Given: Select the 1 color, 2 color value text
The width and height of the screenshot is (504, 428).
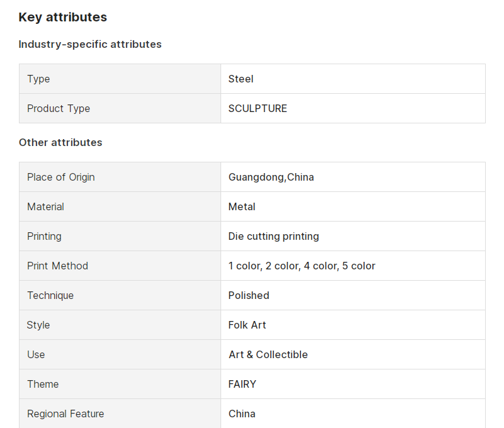Looking at the screenshot, I should click(x=302, y=266).
